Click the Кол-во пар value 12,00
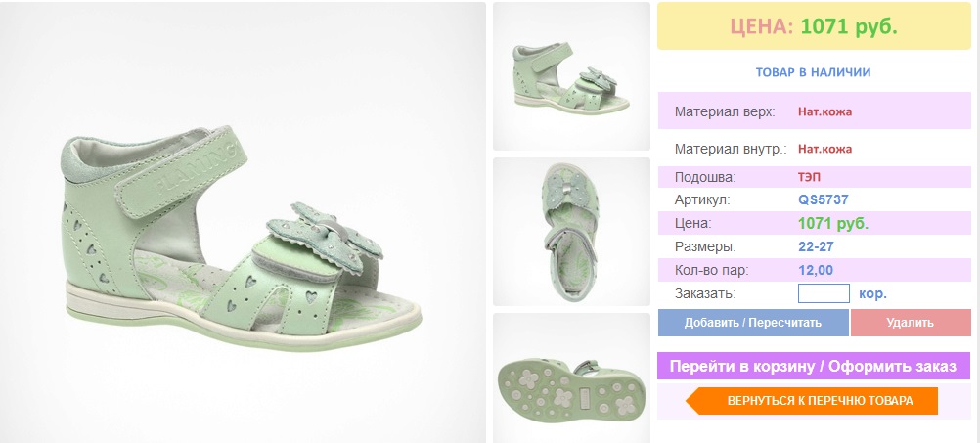Viewport: 980px width, 443px height. click(x=816, y=270)
